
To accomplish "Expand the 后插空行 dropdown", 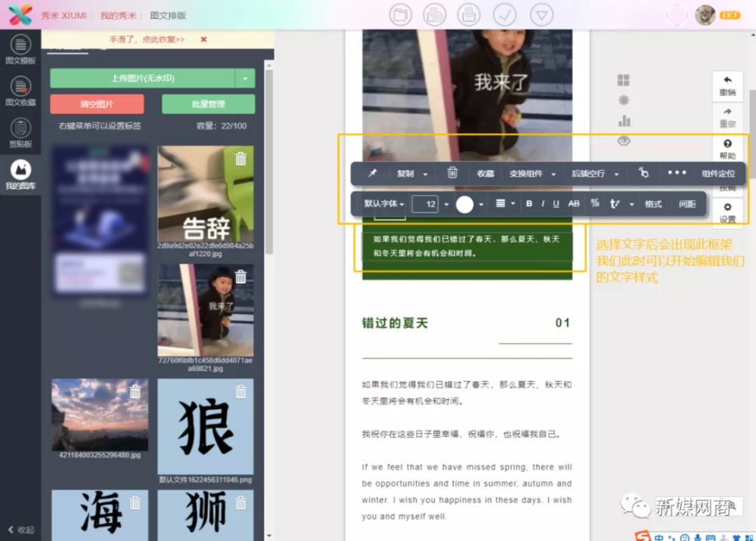I will pos(616,174).
